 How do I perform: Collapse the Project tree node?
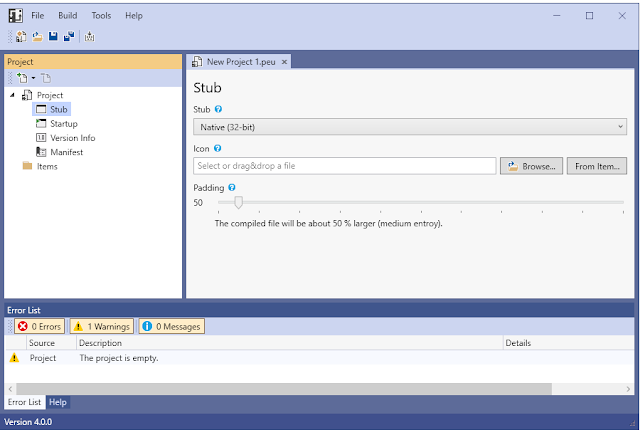pos(12,95)
